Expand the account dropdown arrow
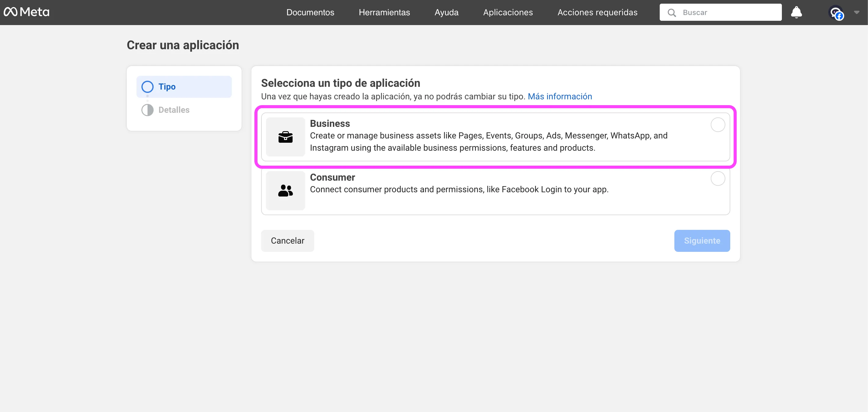This screenshot has width=868, height=412. pyautogui.click(x=856, y=12)
